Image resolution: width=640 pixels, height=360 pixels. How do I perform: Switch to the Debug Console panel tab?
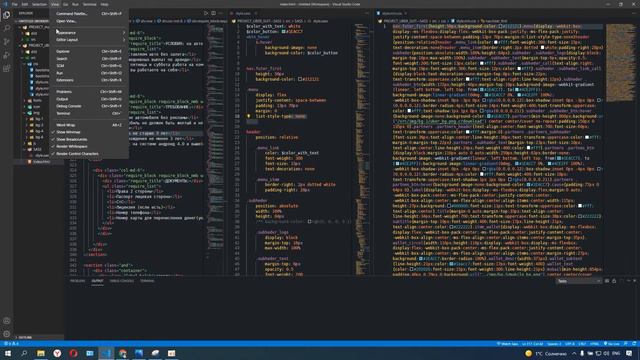(122, 281)
